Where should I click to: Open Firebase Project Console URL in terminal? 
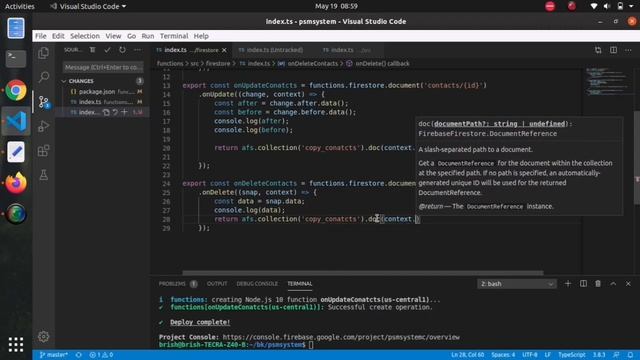341,337
